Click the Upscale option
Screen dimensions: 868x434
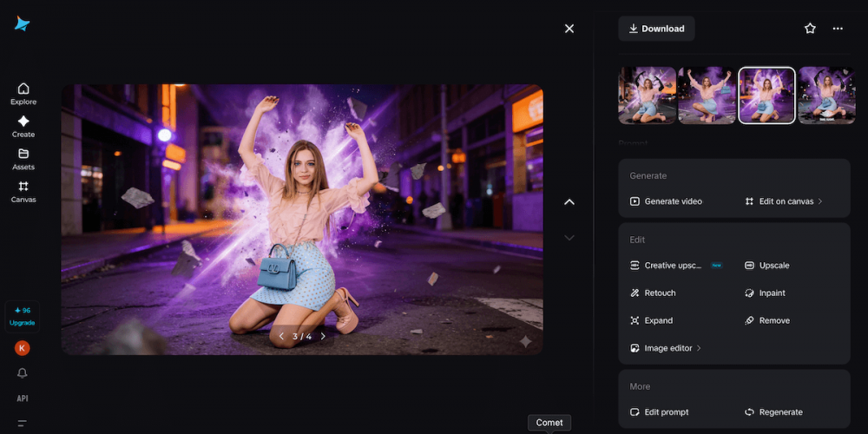tap(767, 265)
